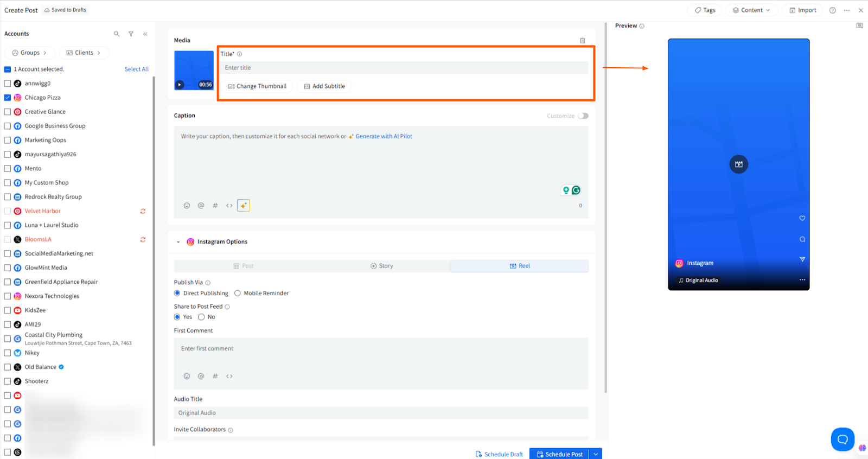Image resolution: width=868 pixels, height=459 pixels.
Task: Click Select All accounts link
Action: click(136, 69)
